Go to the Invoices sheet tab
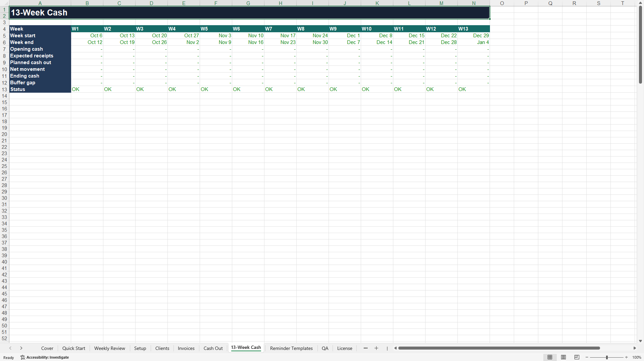The width and height of the screenshot is (644, 361). pos(186,348)
